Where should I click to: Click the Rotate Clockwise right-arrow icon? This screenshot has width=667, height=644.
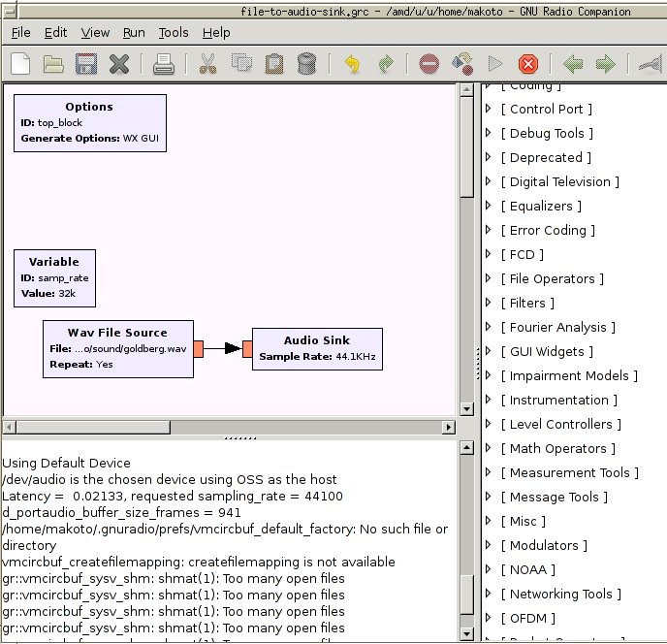coord(606,64)
